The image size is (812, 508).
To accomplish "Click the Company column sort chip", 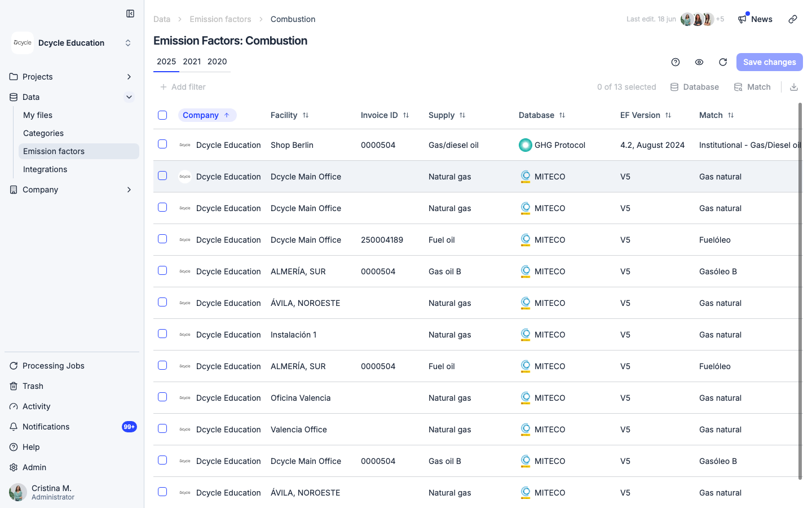I will point(207,115).
